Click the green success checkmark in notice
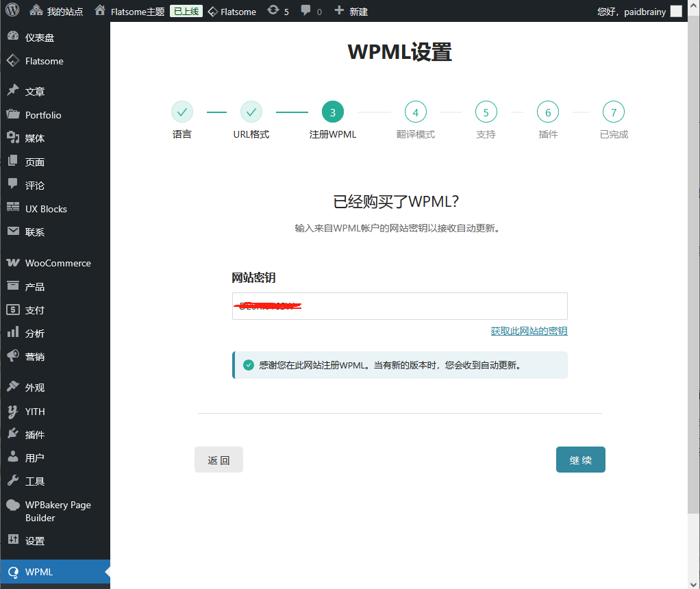700x589 pixels. click(249, 365)
